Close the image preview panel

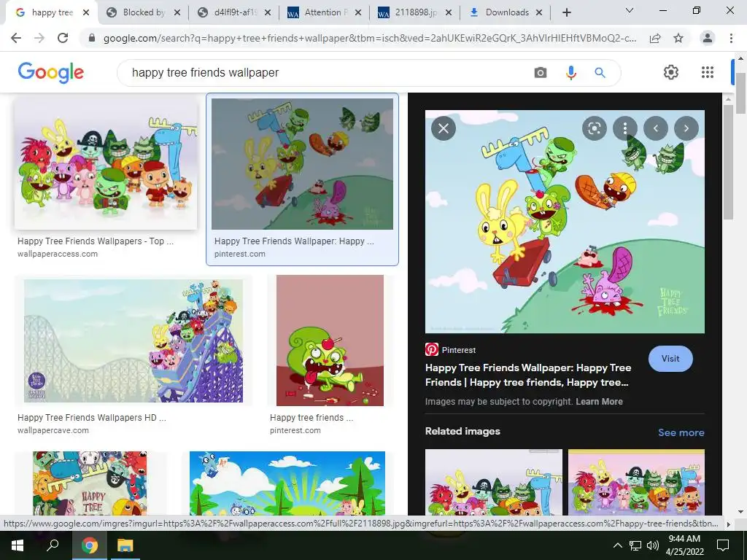[x=443, y=128]
